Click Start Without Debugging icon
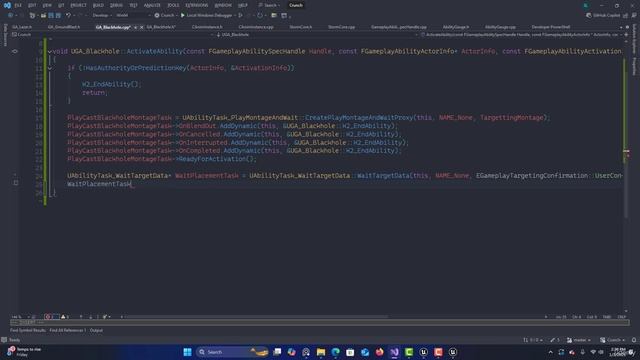Image resolution: width=640 pixels, height=360 pixels. pyautogui.click(x=240, y=16)
